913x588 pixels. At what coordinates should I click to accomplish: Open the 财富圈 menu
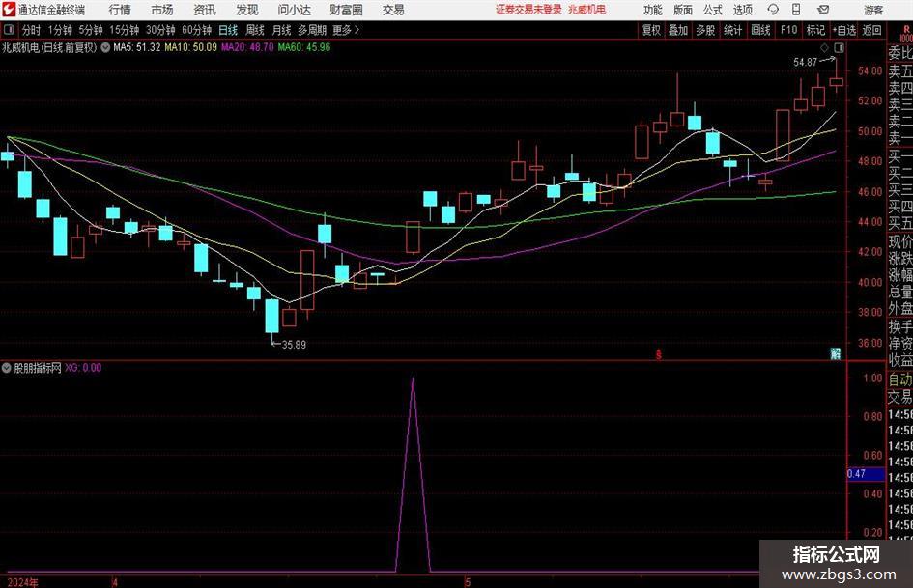coord(346,10)
